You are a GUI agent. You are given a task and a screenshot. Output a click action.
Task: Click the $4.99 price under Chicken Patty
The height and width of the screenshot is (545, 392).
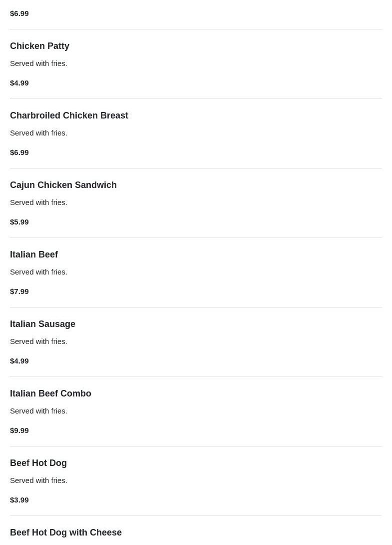point(19,83)
